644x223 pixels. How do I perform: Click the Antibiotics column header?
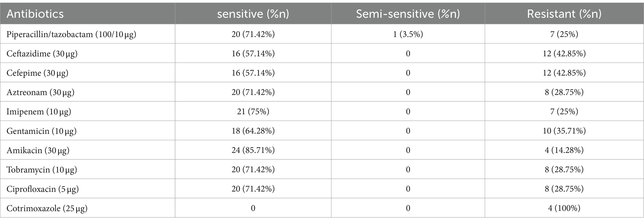[35, 14]
